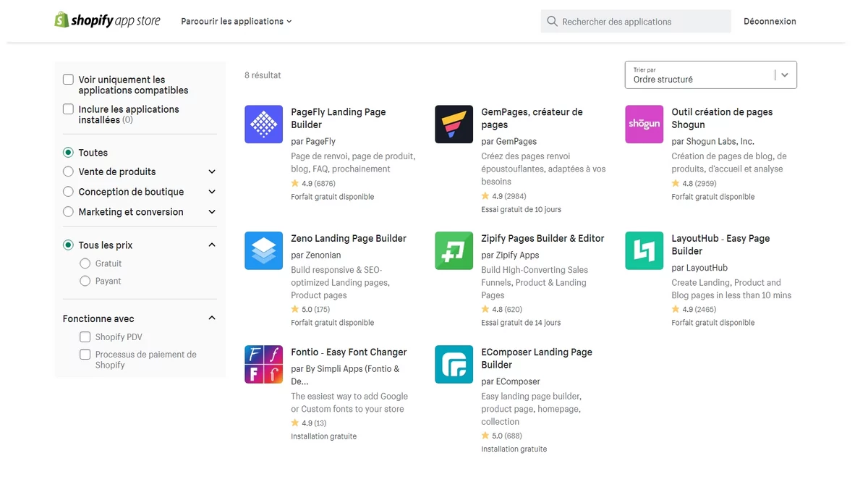Select the Toutes radio button
868x495 pixels.
coord(68,153)
